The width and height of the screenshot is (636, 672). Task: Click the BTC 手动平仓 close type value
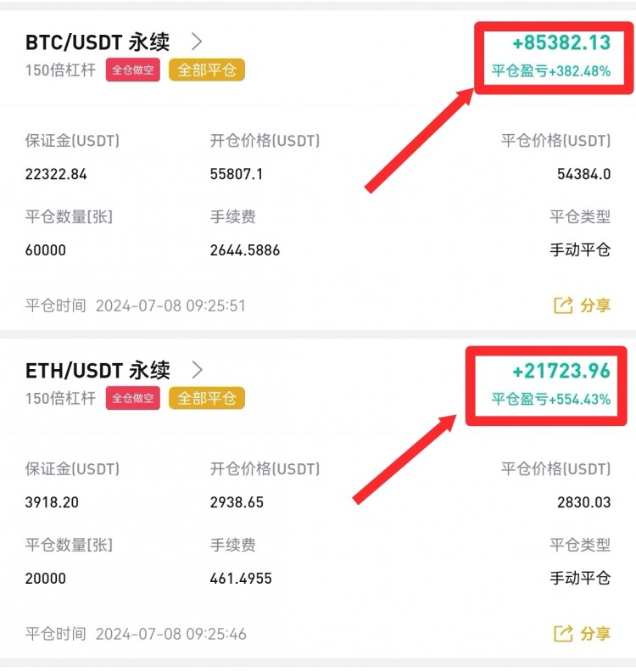click(580, 250)
